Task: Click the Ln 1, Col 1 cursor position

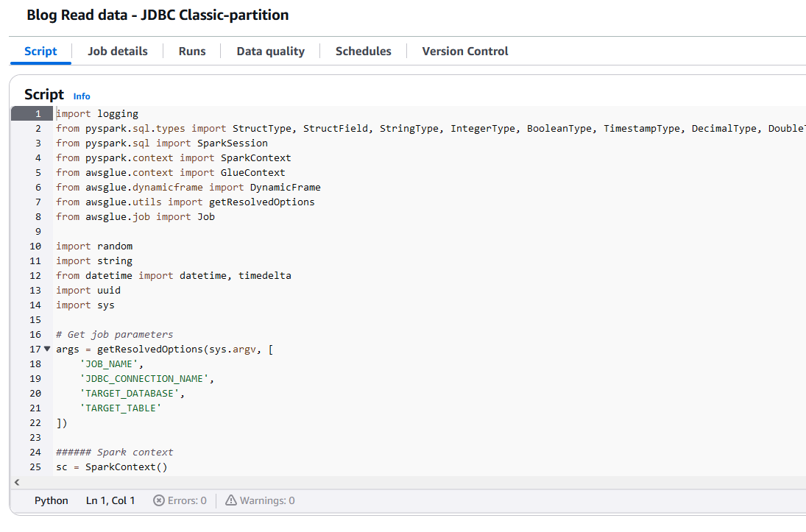Action: 110,500
